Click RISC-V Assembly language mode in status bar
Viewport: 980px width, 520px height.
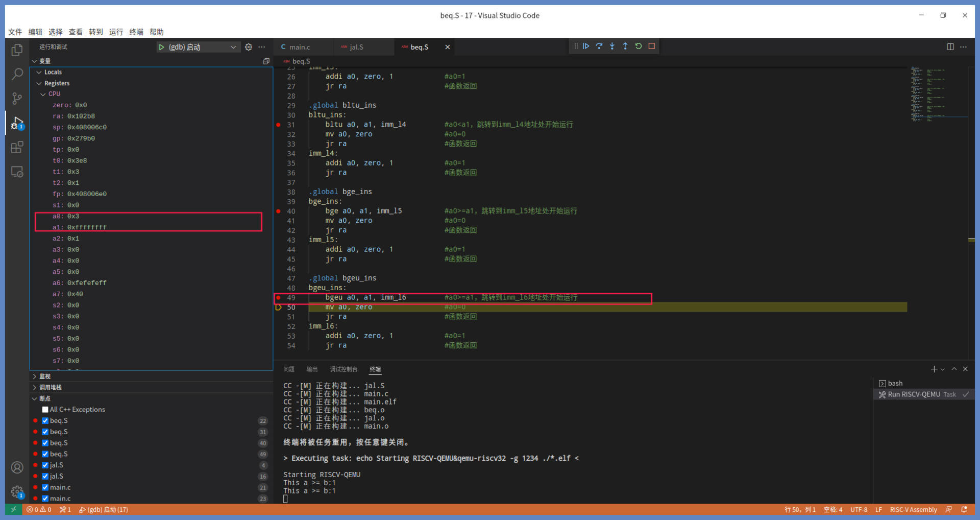point(913,510)
